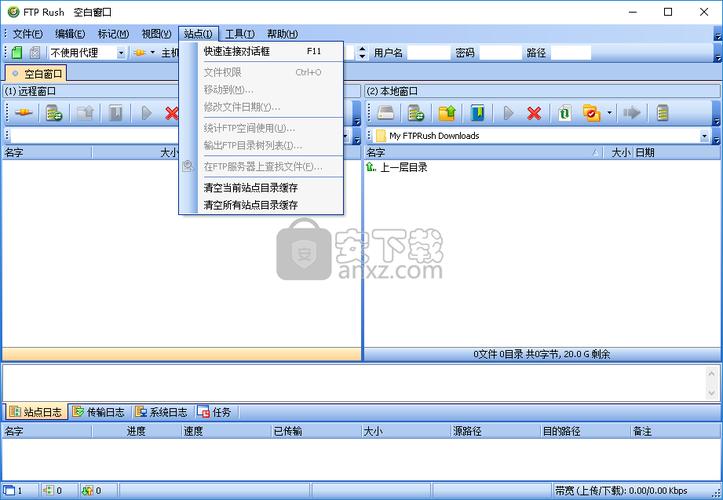Expand the main menu bar overflow chevron
Viewport: 723px width, 500px height.
(717, 36)
